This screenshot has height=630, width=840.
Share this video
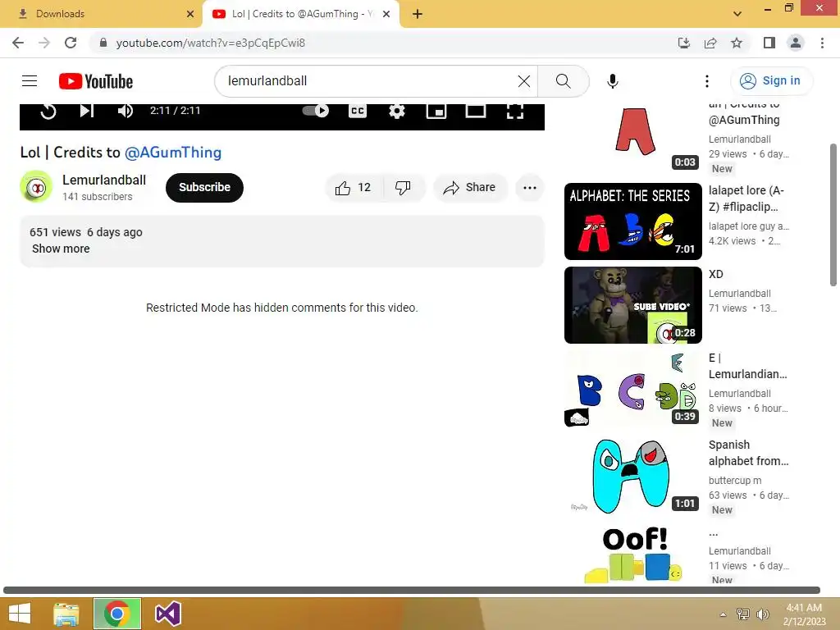coord(470,188)
